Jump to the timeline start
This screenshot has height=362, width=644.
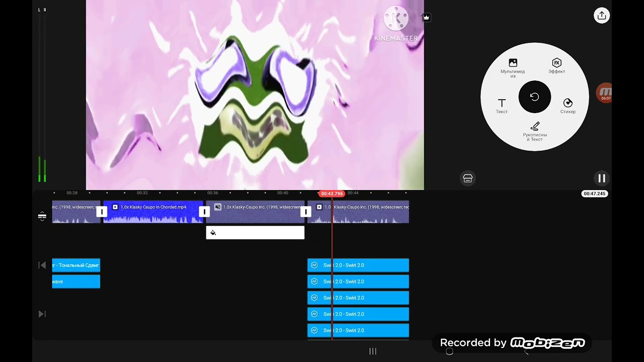pos(42,265)
